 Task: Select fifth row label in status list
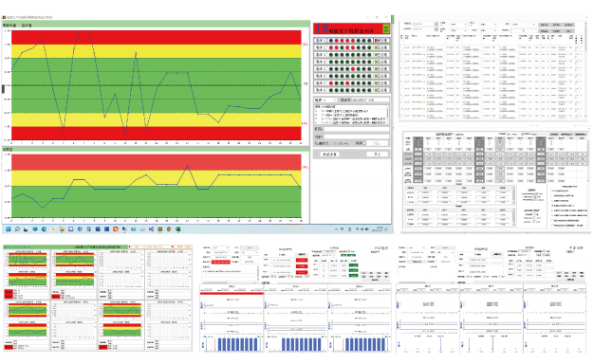point(321,69)
